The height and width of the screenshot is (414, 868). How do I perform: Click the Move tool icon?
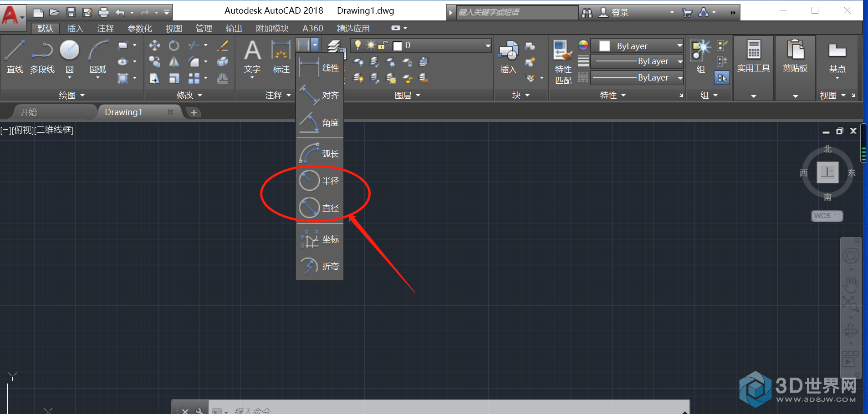click(154, 45)
